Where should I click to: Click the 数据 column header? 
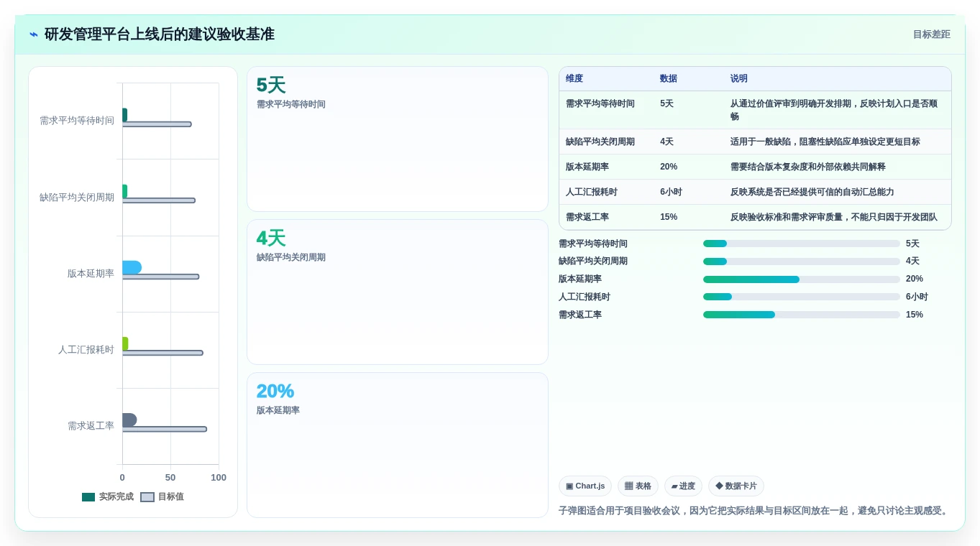[669, 79]
